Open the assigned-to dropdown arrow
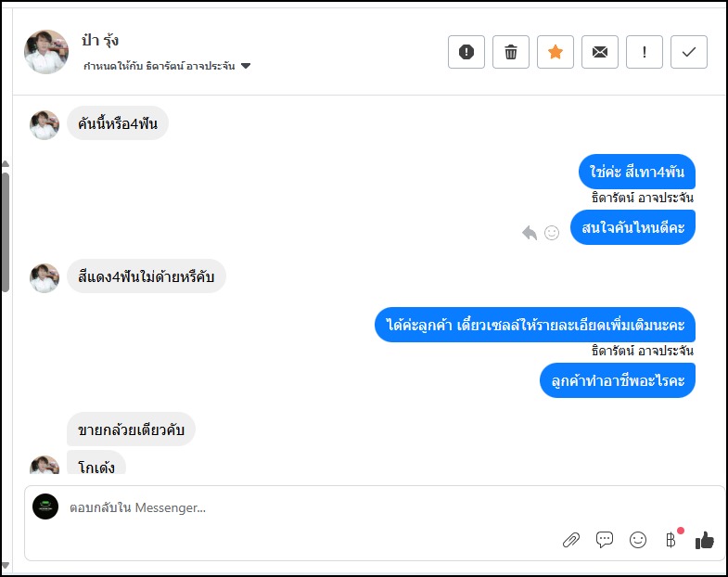728x577 pixels. (x=246, y=67)
